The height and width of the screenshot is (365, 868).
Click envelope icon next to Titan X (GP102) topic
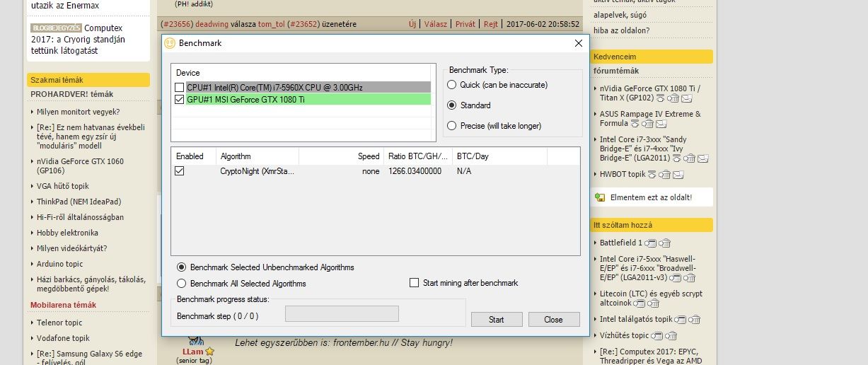point(687,98)
